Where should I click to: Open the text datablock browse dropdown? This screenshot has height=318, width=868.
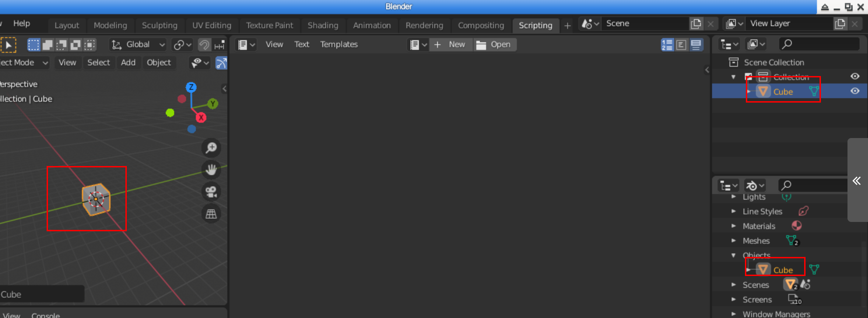coord(418,45)
